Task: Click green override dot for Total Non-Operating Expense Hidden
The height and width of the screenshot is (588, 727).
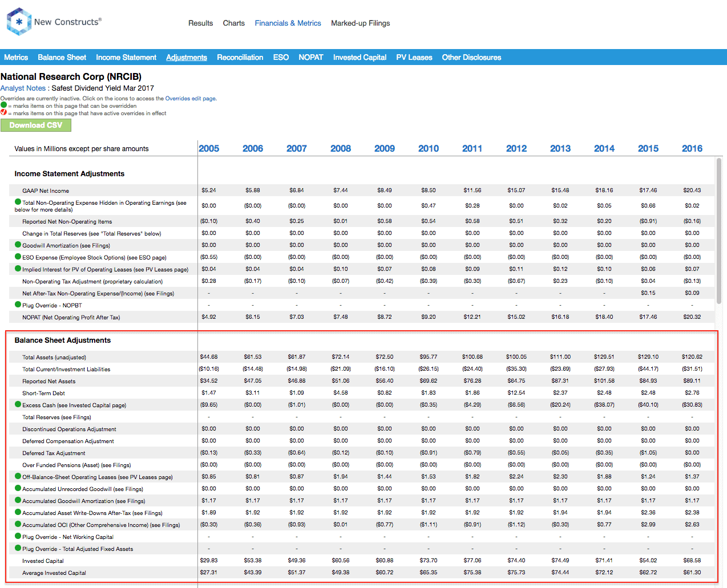Action: point(18,202)
